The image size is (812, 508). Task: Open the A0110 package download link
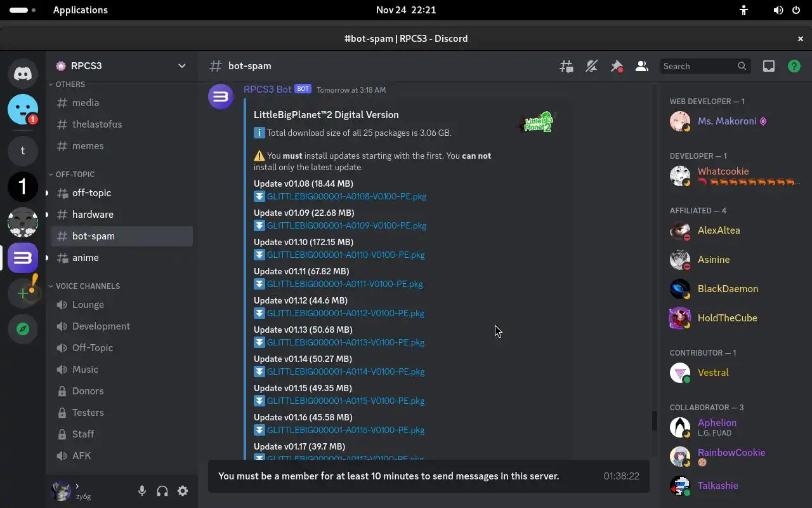346,255
